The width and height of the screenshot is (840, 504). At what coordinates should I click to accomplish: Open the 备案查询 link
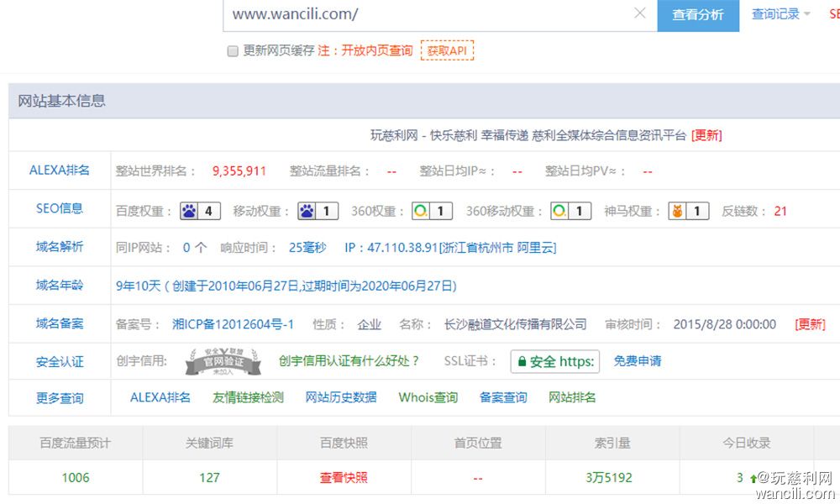[x=503, y=397]
